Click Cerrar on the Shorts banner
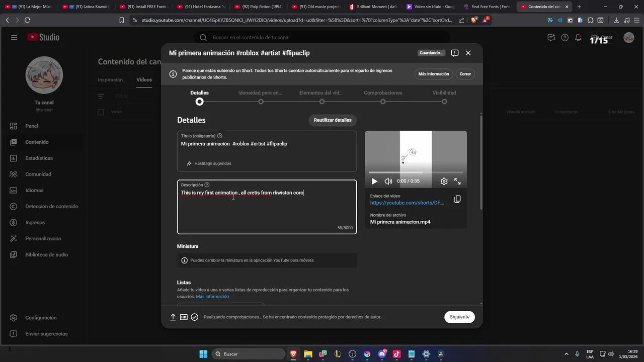The height and width of the screenshot is (362, 644). (x=465, y=74)
